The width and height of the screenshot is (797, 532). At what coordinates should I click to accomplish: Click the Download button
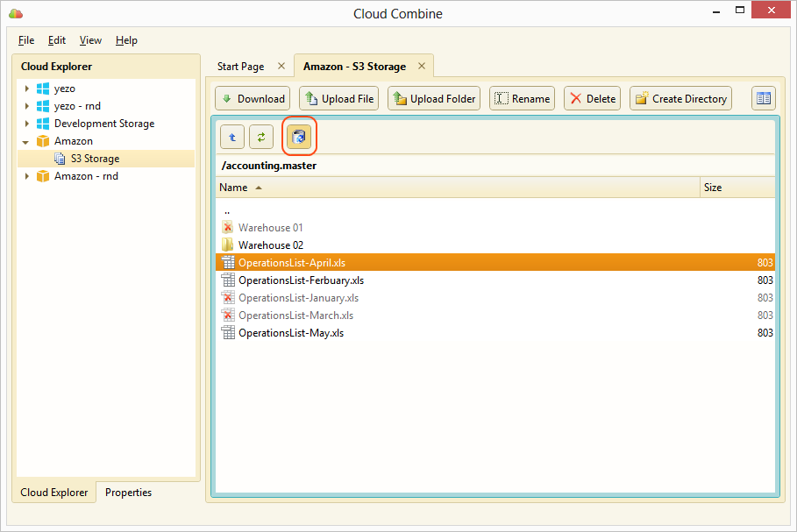tap(253, 98)
